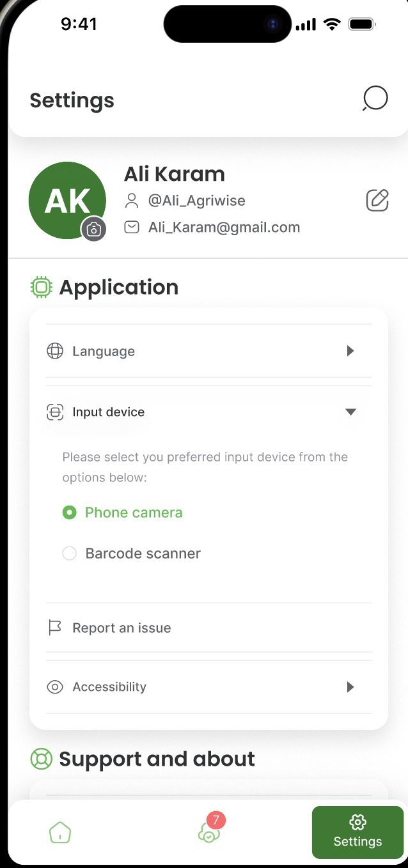408x868 pixels.
Task: Open the notifications icon with badge 7
Action: click(209, 832)
